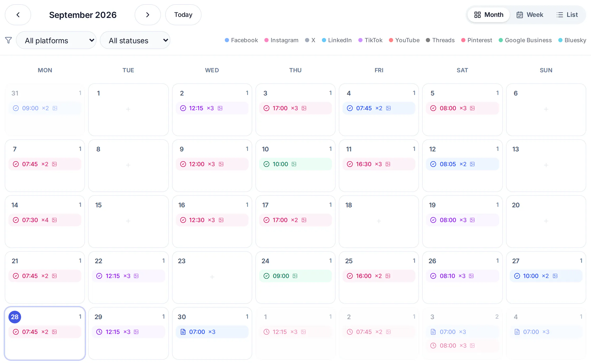The image size is (591, 364).
Task: Select the highlighted date 28
Action: (15, 317)
